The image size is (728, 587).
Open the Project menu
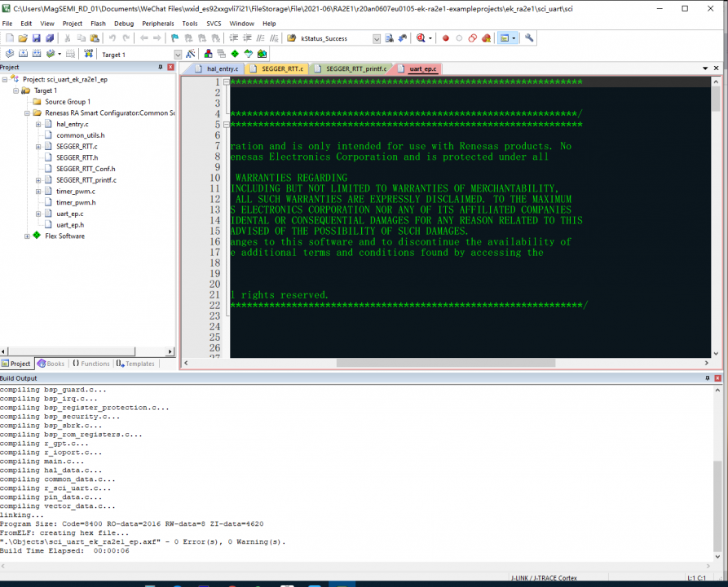coord(73,23)
